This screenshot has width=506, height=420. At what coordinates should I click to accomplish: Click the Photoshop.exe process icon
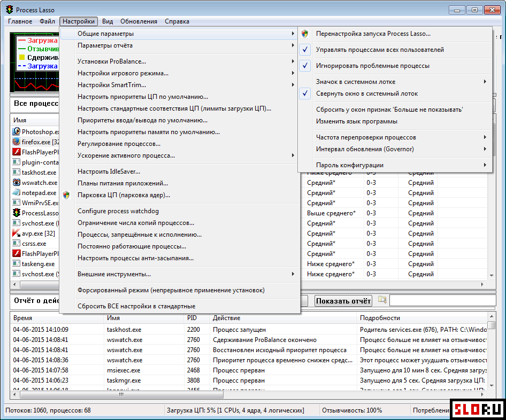click(16, 131)
